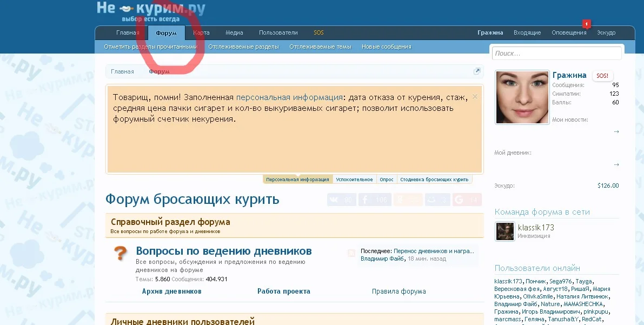The width and height of the screenshot is (644, 325).
Task: Open OlivkaSmile in online users
Action: (x=539, y=296)
